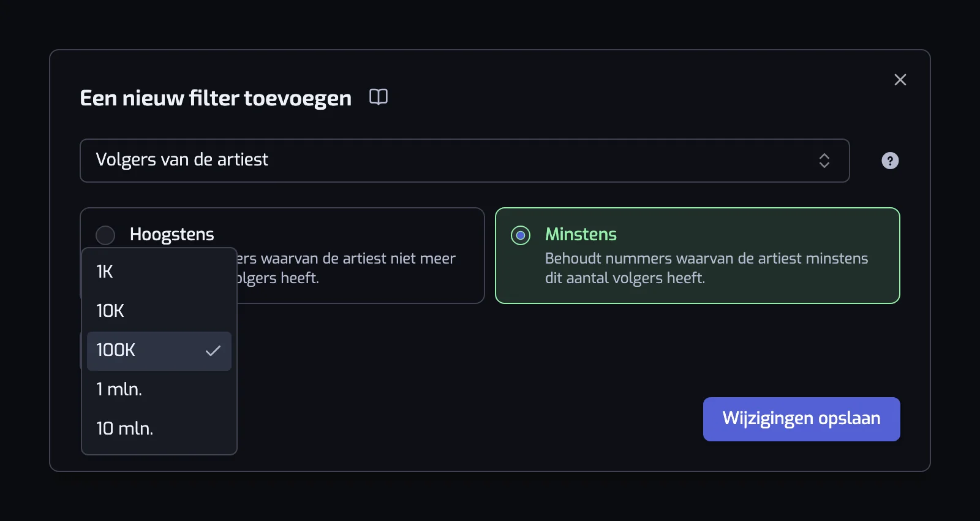Click Wijzigingen opslaan button
Viewport: 980px width, 521px height.
[x=801, y=419]
